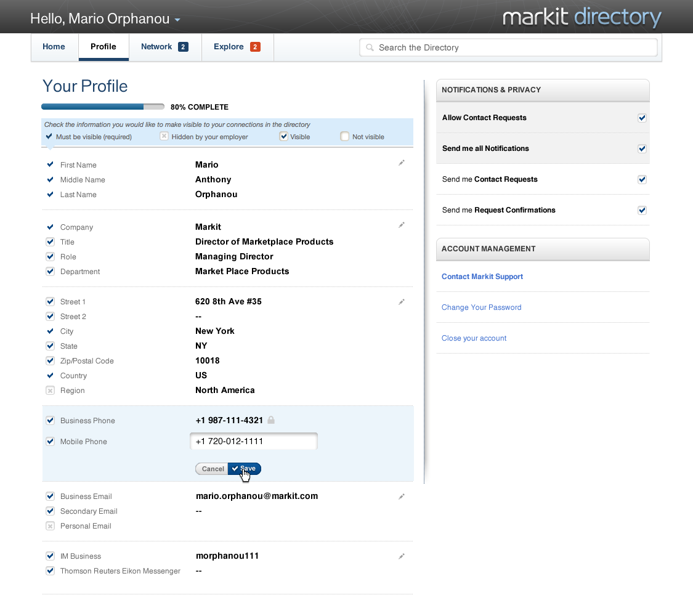This screenshot has height=616, width=693.
Task: Open the Explore tab
Action: (229, 47)
